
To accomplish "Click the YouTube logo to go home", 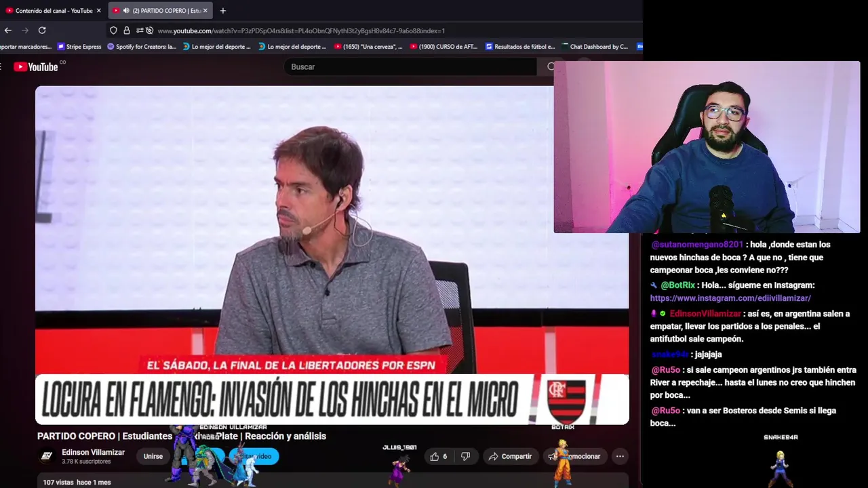I will 37,66.
